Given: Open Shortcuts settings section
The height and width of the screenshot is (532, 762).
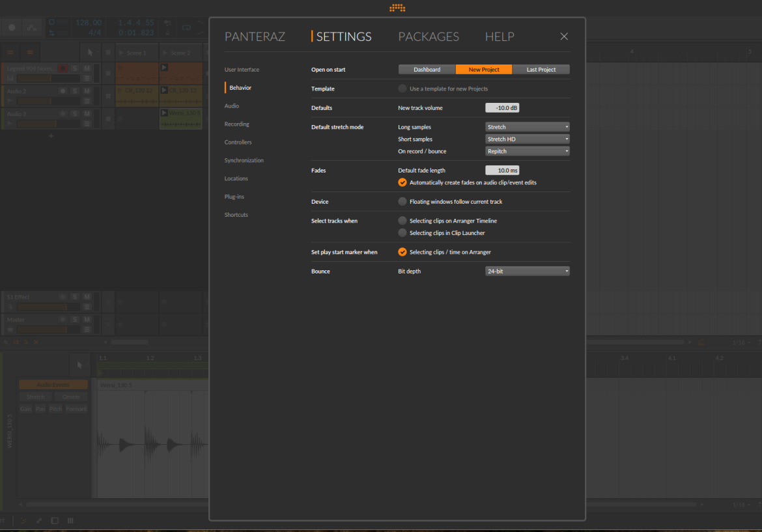Looking at the screenshot, I should 236,215.
